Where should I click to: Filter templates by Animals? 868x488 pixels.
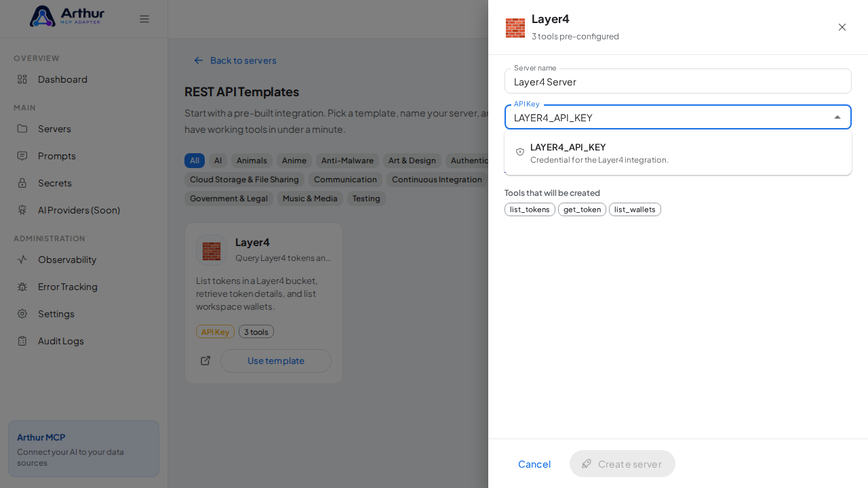pyautogui.click(x=252, y=161)
